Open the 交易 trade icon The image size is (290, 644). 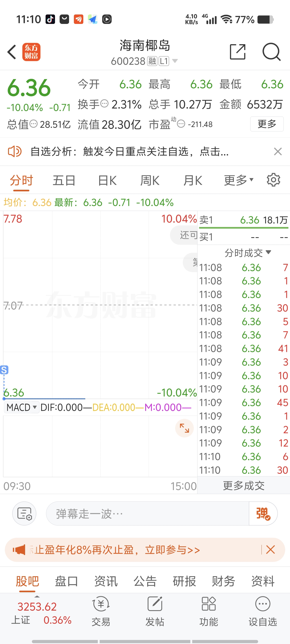coord(101,611)
